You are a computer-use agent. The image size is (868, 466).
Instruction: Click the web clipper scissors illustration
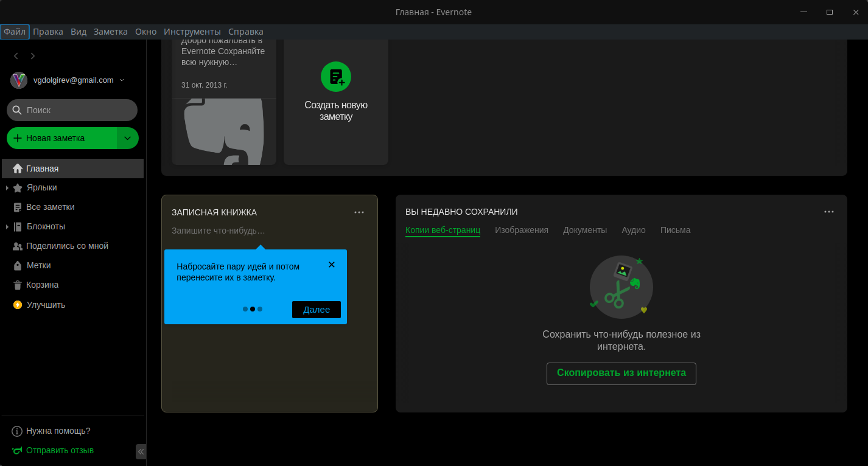tap(621, 287)
